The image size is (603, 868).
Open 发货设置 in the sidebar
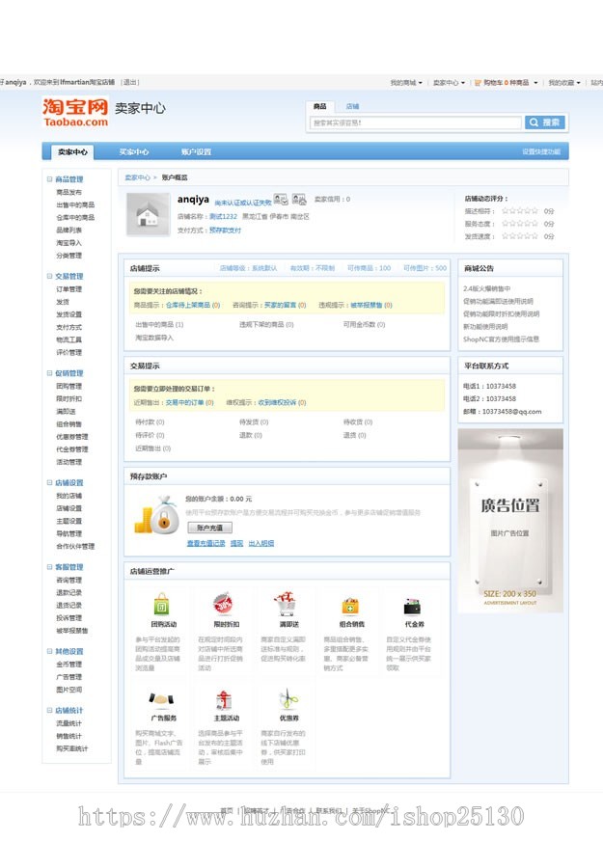(69, 314)
